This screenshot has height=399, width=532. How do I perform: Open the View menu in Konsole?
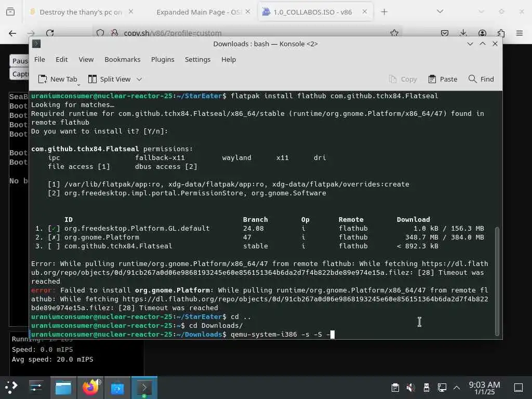pos(86,59)
